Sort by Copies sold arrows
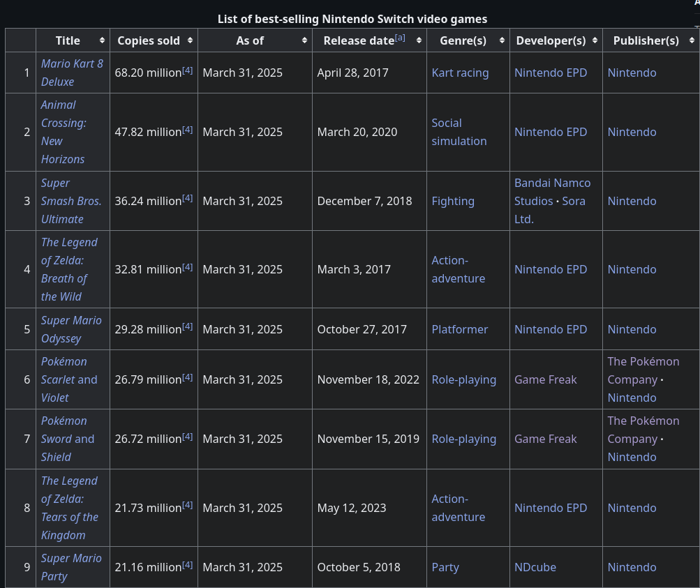Image resolution: width=700 pixels, height=588 pixels. (190, 40)
